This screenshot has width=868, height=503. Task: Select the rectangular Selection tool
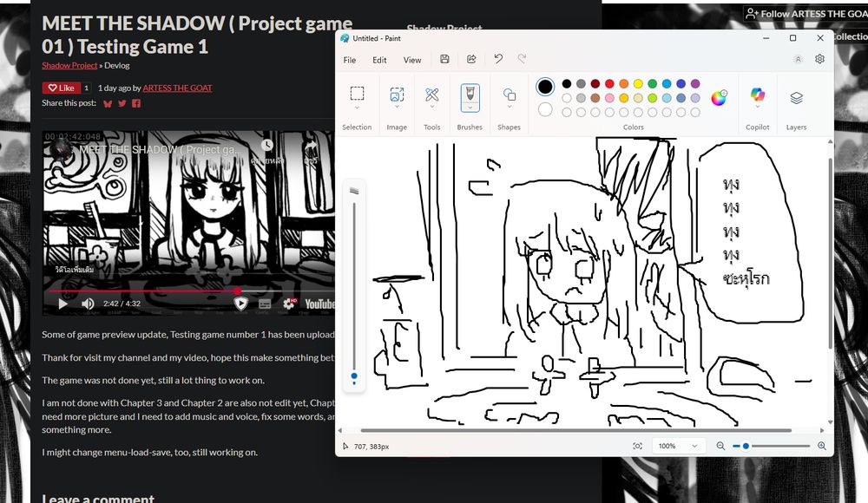click(x=357, y=94)
